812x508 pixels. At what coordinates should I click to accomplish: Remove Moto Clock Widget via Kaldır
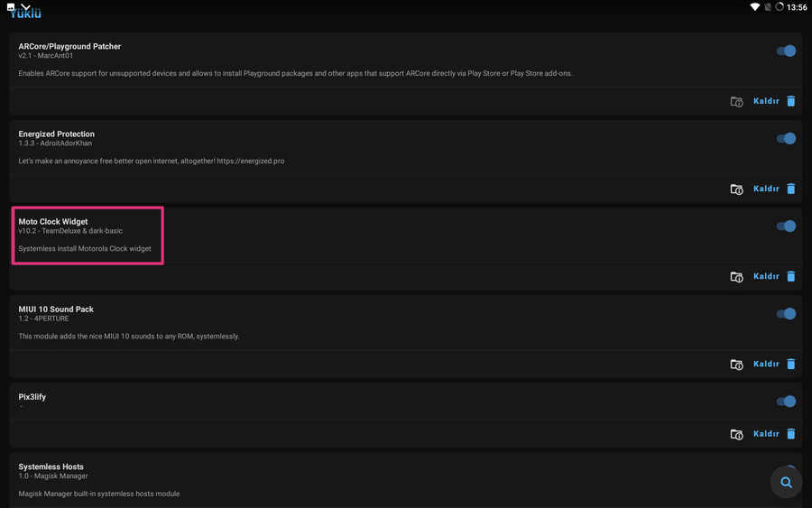766,276
